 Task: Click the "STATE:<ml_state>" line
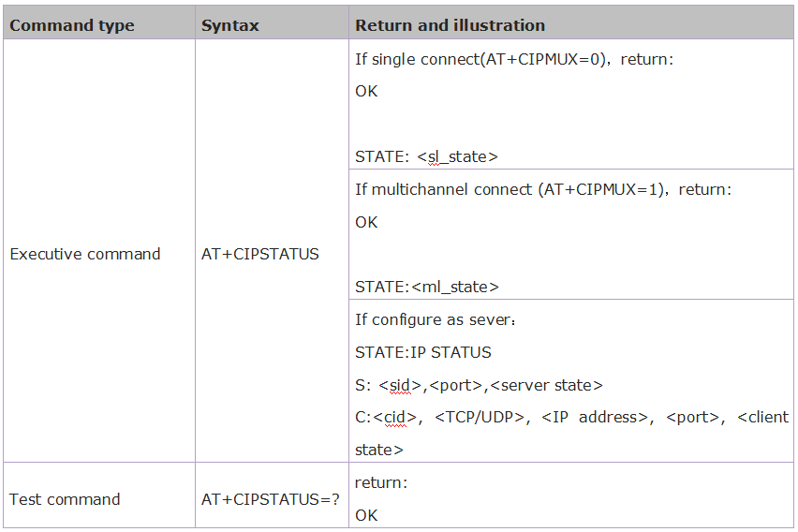point(426,287)
